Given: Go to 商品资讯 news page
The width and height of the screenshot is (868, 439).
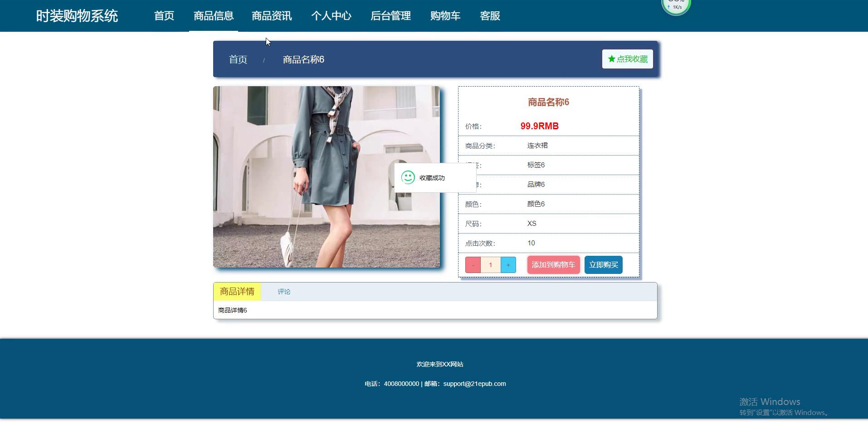Looking at the screenshot, I should (272, 16).
